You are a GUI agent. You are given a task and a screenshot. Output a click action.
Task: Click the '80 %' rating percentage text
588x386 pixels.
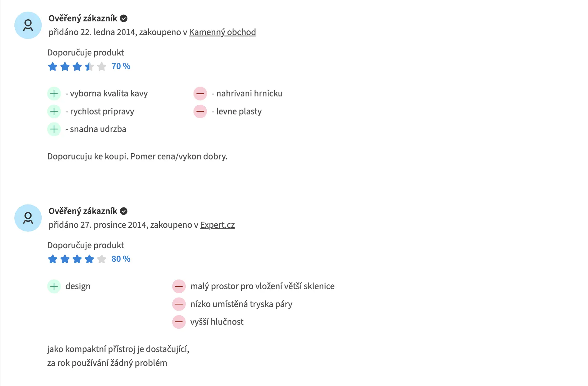click(x=121, y=259)
